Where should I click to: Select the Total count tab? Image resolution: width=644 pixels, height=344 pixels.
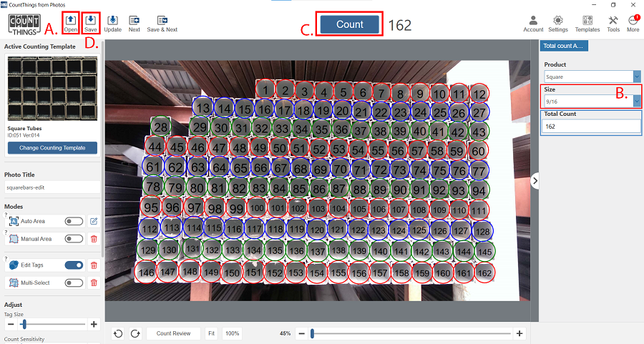pyautogui.click(x=564, y=46)
